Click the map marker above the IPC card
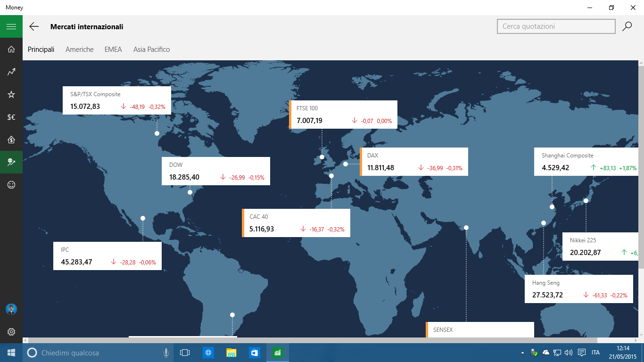The image size is (644, 362). [x=143, y=218]
